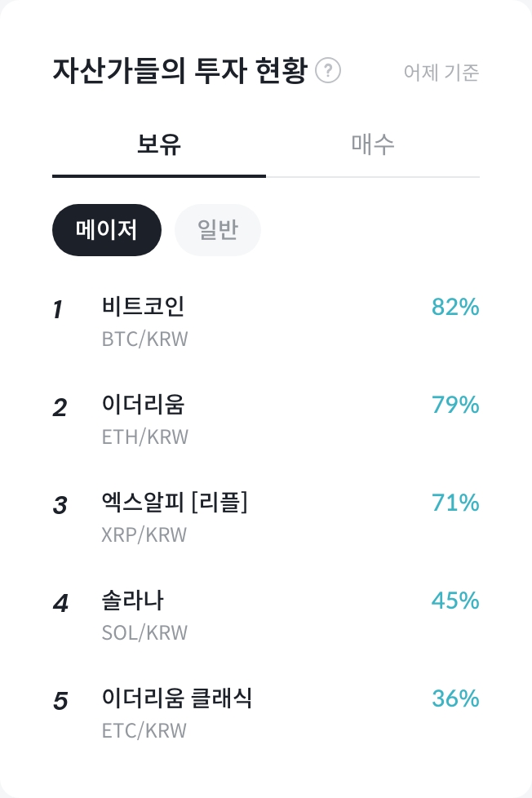
Task: Click the BTC/KRW ticker text
Action: pyautogui.click(x=144, y=339)
